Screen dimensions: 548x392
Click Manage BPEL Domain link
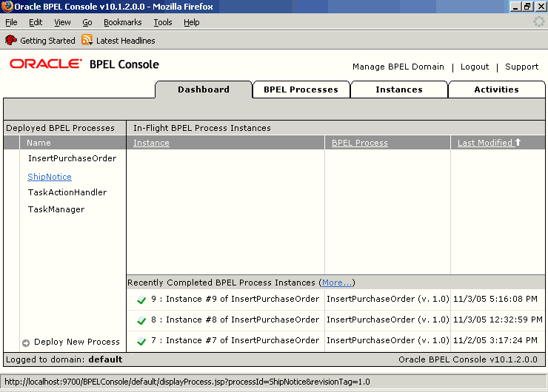click(398, 67)
